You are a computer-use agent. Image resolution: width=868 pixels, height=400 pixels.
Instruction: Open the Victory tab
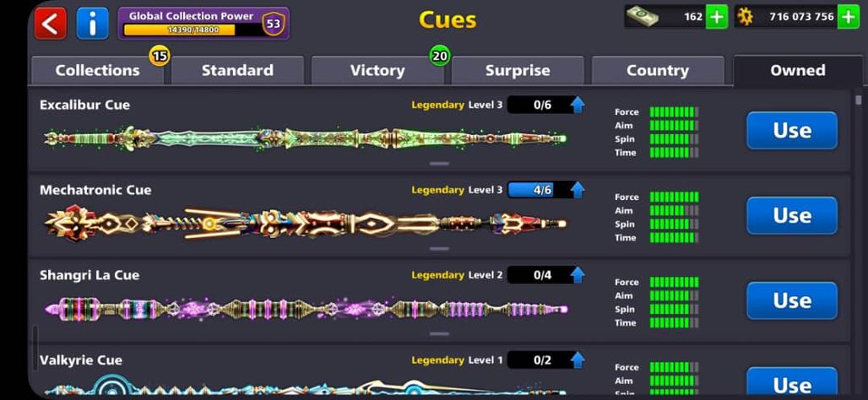coord(377,70)
